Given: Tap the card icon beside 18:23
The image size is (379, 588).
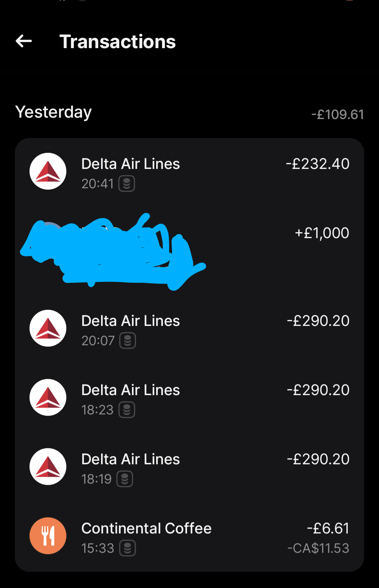Looking at the screenshot, I should (x=127, y=410).
